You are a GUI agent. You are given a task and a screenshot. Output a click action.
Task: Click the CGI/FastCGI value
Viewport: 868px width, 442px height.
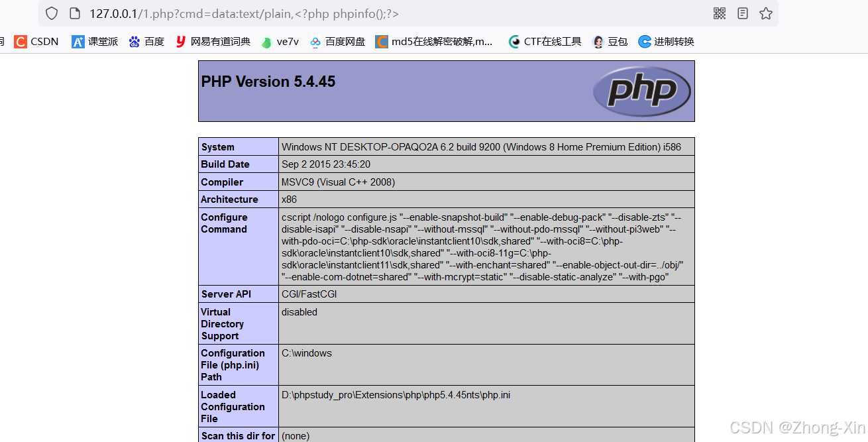(309, 294)
